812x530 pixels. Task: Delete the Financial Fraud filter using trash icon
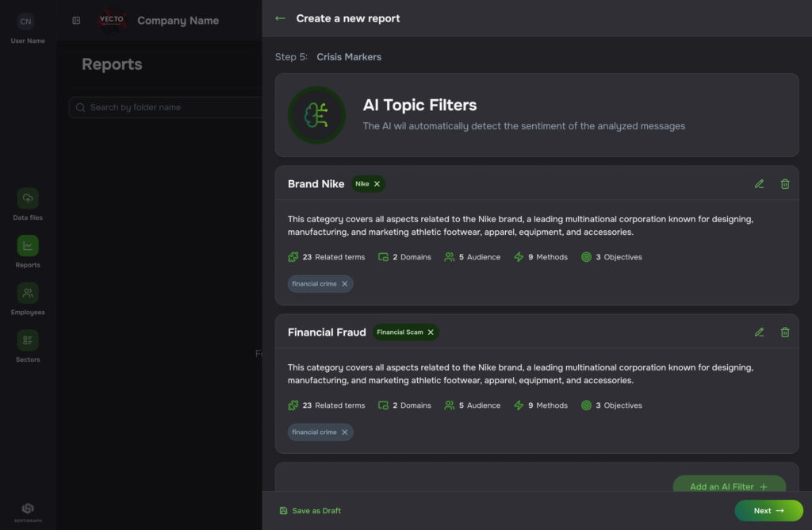(785, 332)
